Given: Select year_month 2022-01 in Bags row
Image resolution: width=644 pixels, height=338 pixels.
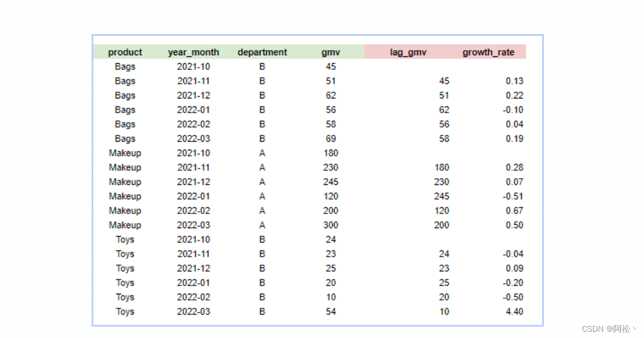Looking at the screenshot, I should (x=193, y=110).
